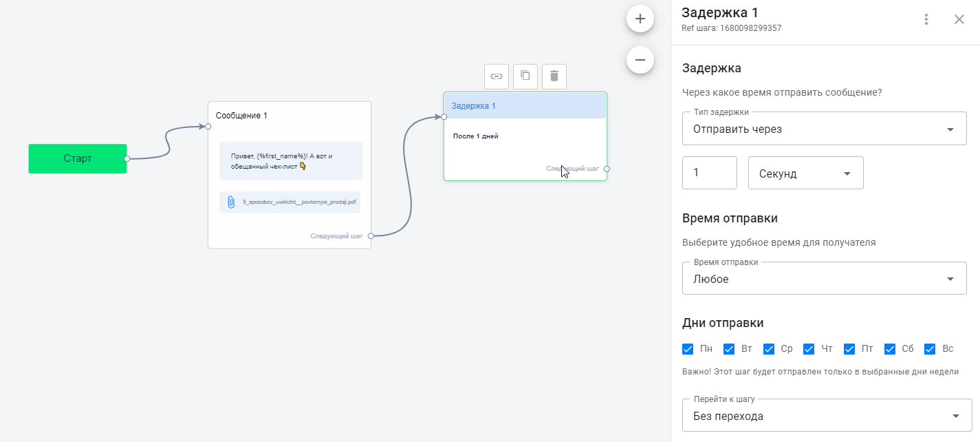980x442 pixels.
Task: Disable the Вс day checkbox
Action: click(x=930, y=349)
